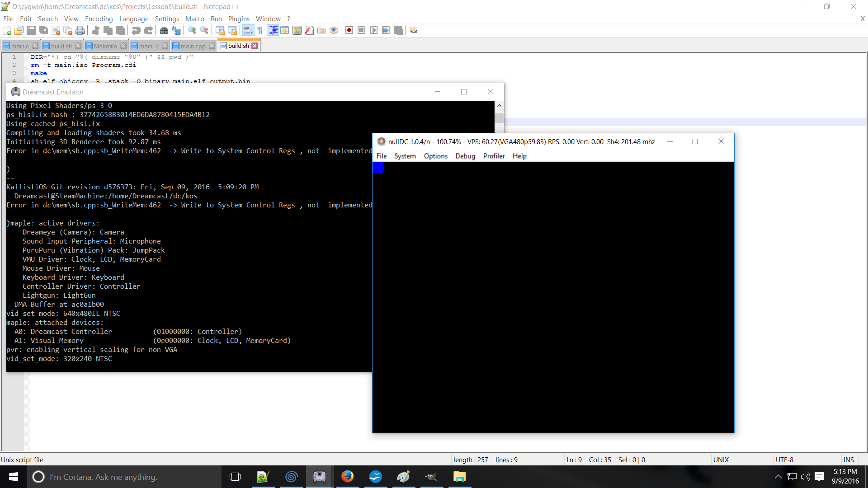Click the Playback macro icon
This screenshot has height=488, width=868.
[x=373, y=30]
